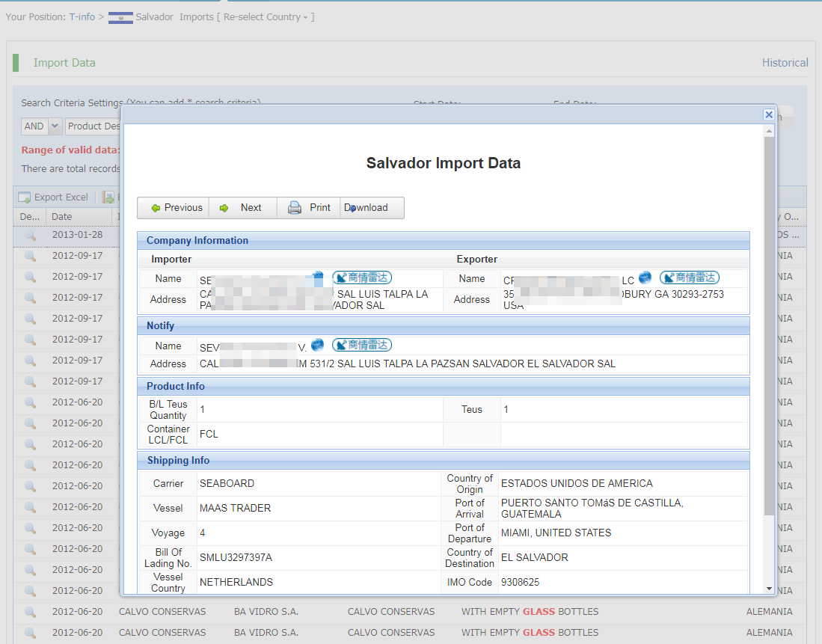Click magnifier icon for 2013-01-28 row
Viewport: 822px width, 644px height.
tap(30, 235)
